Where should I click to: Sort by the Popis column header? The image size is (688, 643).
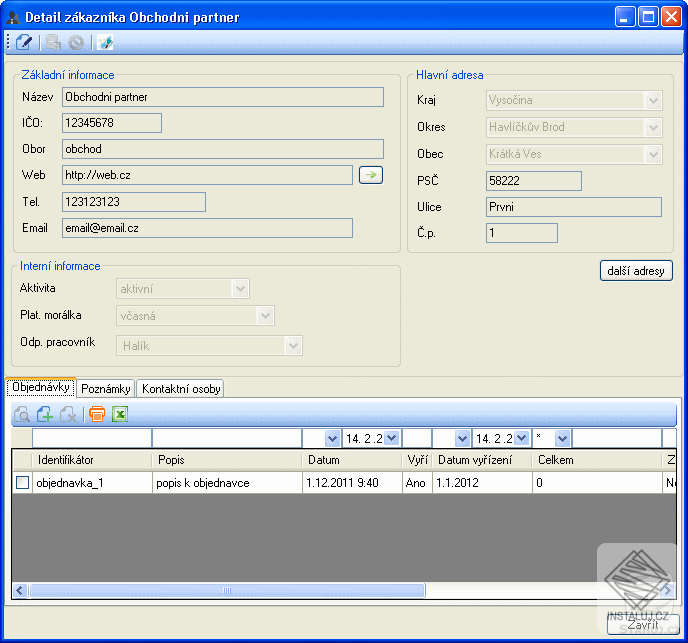click(x=227, y=460)
